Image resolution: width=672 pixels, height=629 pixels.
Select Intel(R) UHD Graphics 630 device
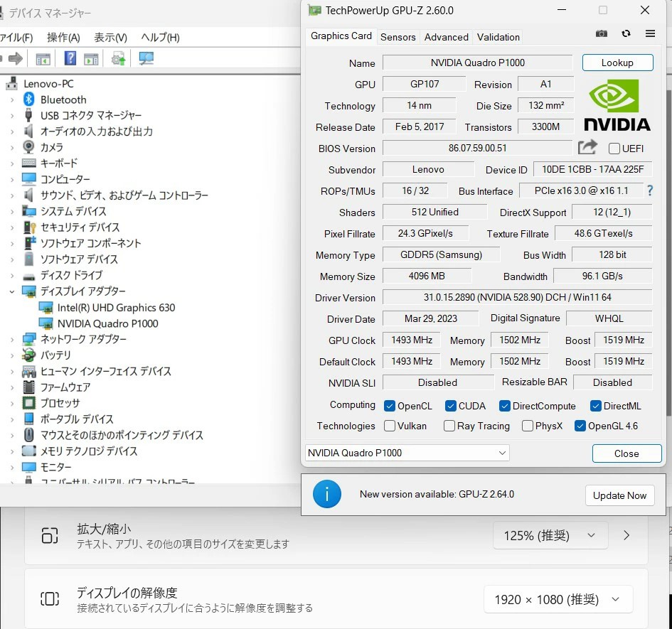coord(116,308)
